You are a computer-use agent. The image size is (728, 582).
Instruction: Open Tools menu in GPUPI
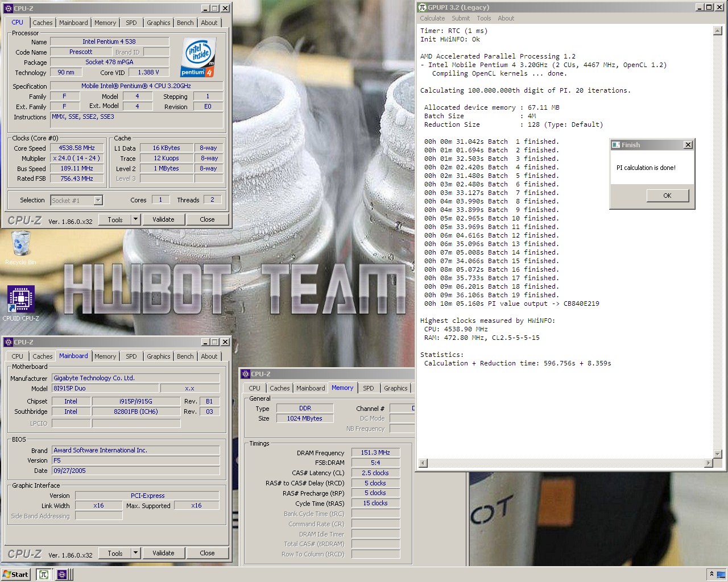[x=484, y=18]
